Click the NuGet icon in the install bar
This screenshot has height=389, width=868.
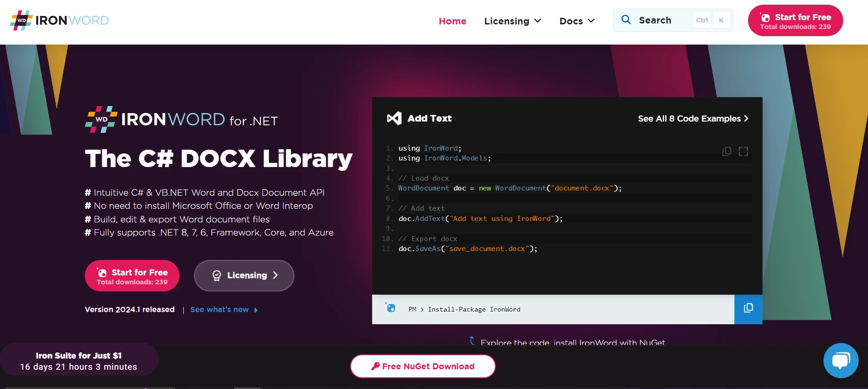click(x=390, y=308)
